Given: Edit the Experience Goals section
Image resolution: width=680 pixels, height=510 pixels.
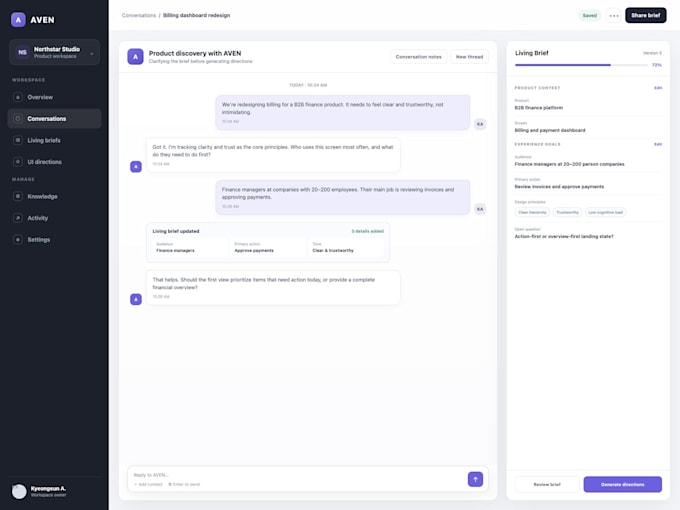Looking at the screenshot, I should pyautogui.click(x=657, y=144).
